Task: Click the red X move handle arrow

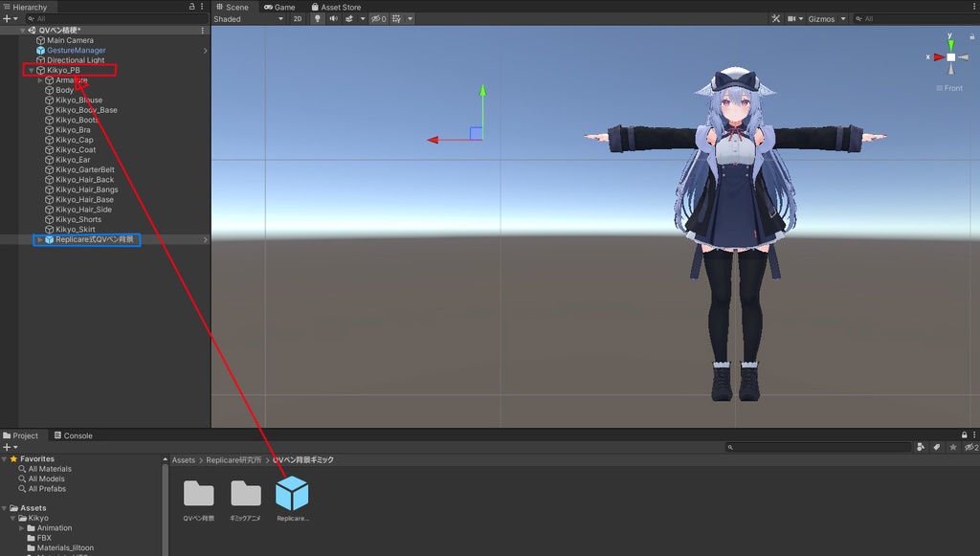Action: click(x=433, y=140)
